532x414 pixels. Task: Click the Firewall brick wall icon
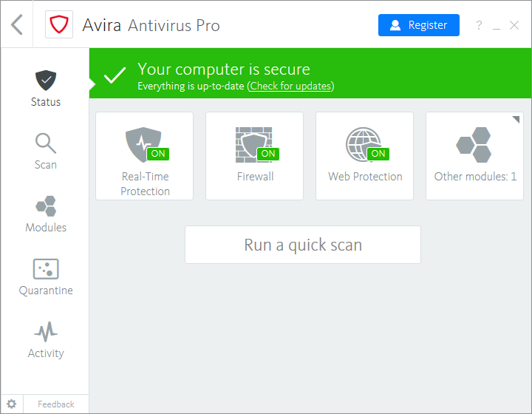(252, 144)
